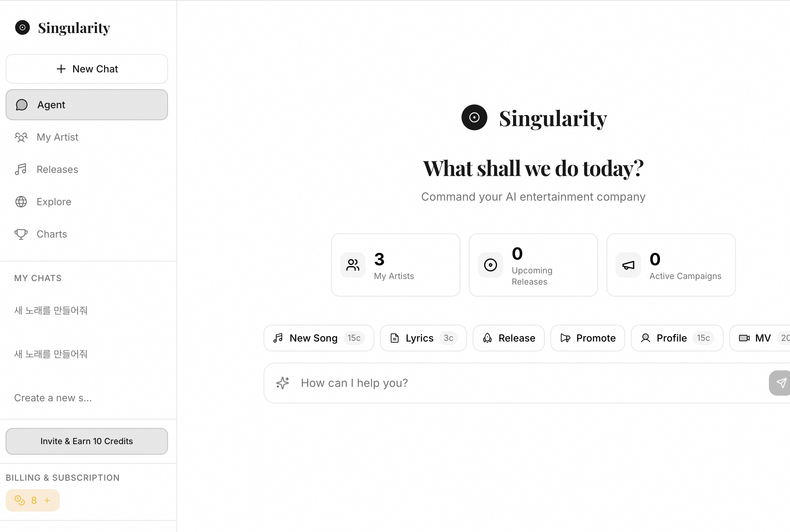The image size is (790, 532).
Task: Open Explore via the globe icon
Action: [x=21, y=201]
